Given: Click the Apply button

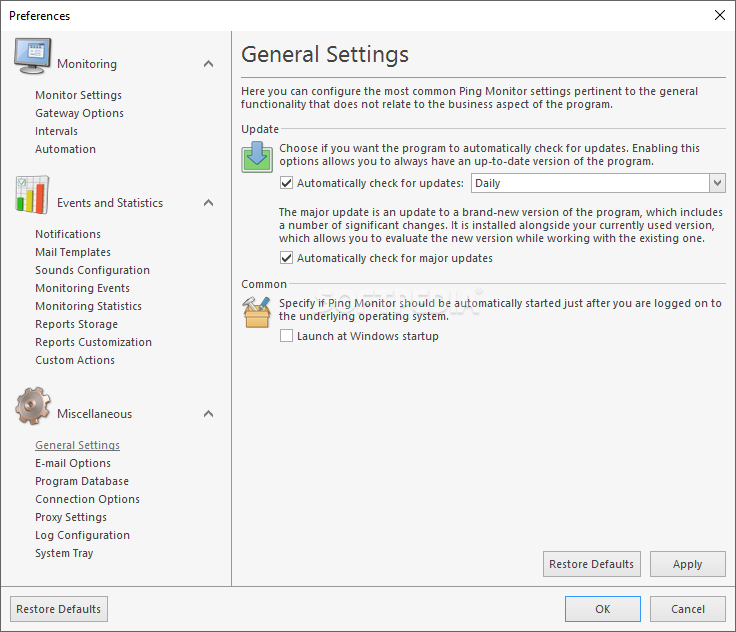Looking at the screenshot, I should pos(688,564).
